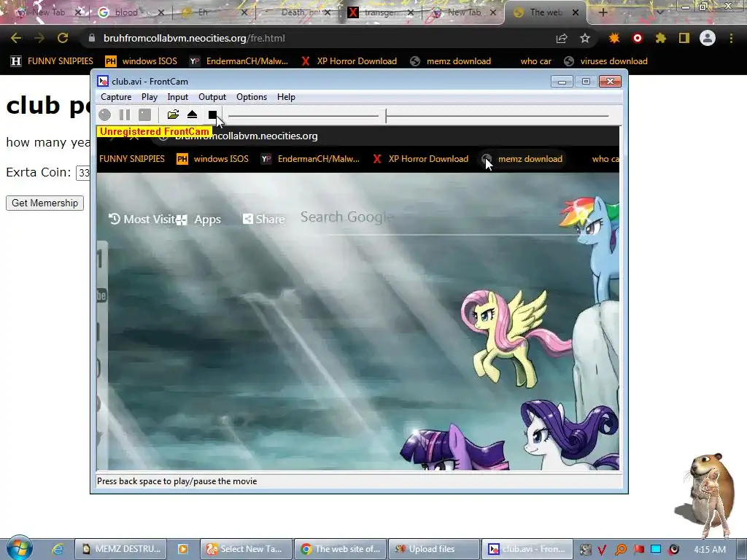
Task: Click the blue monitor tray icon
Action: point(656,550)
